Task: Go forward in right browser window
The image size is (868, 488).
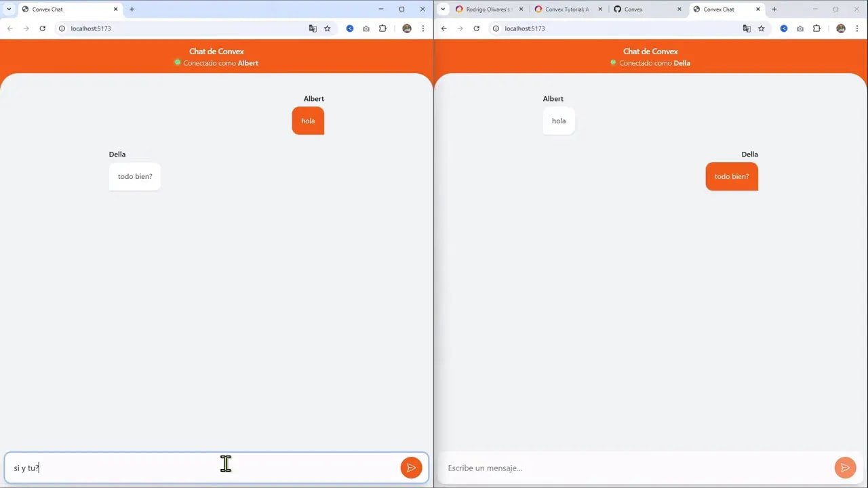Action: [x=460, y=28]
